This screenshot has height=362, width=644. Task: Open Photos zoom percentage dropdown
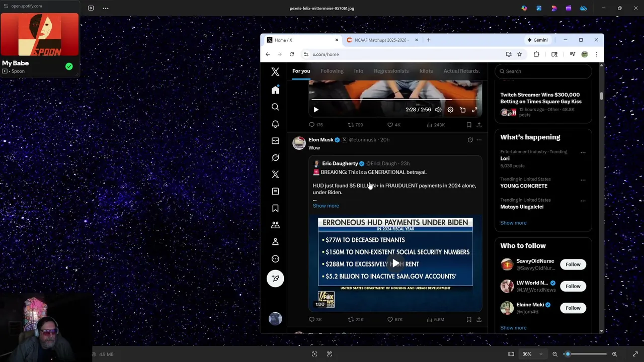click(532, 354)
